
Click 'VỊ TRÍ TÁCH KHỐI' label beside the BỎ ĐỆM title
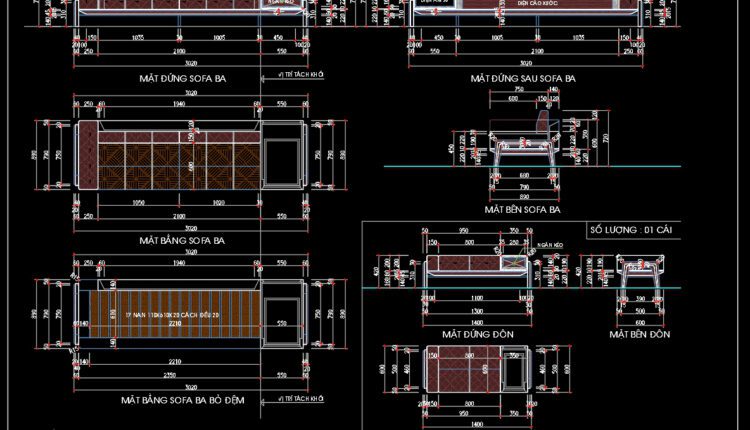tap(301, 398)
